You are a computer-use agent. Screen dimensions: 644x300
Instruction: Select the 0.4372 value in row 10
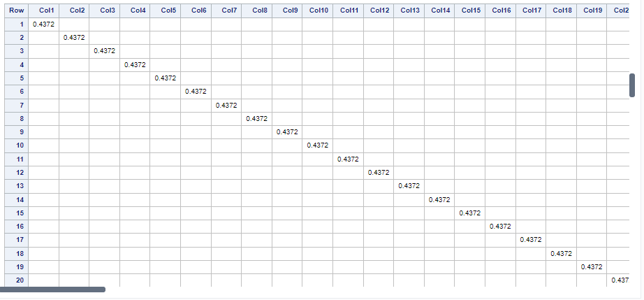tap(318, 145)
